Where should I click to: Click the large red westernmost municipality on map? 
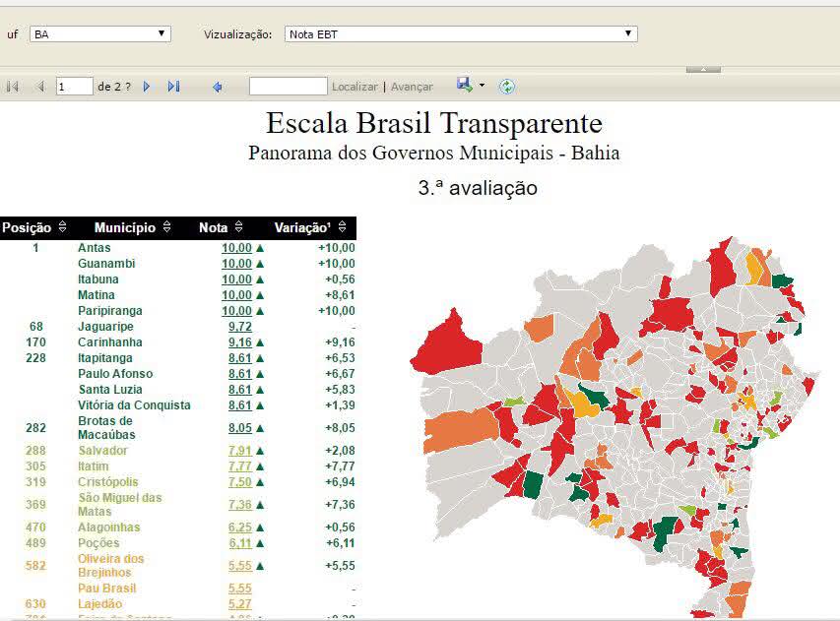click(x=447, y=344)
